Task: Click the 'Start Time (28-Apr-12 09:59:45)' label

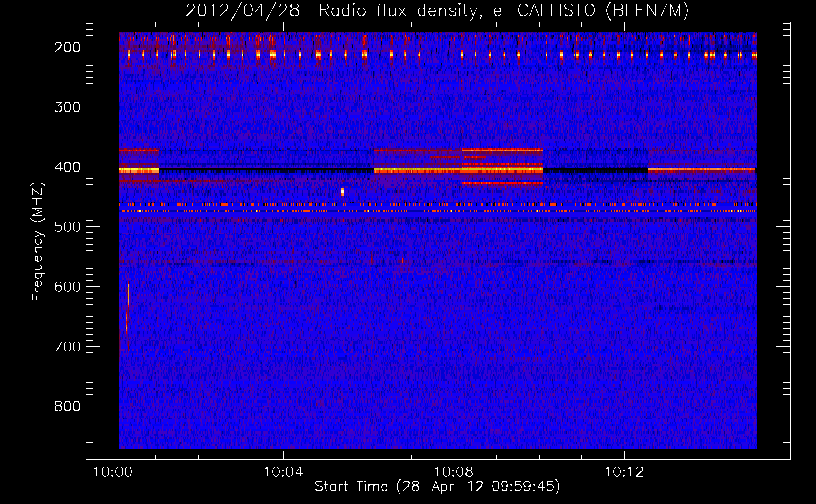Action: [x=437, y=487]
